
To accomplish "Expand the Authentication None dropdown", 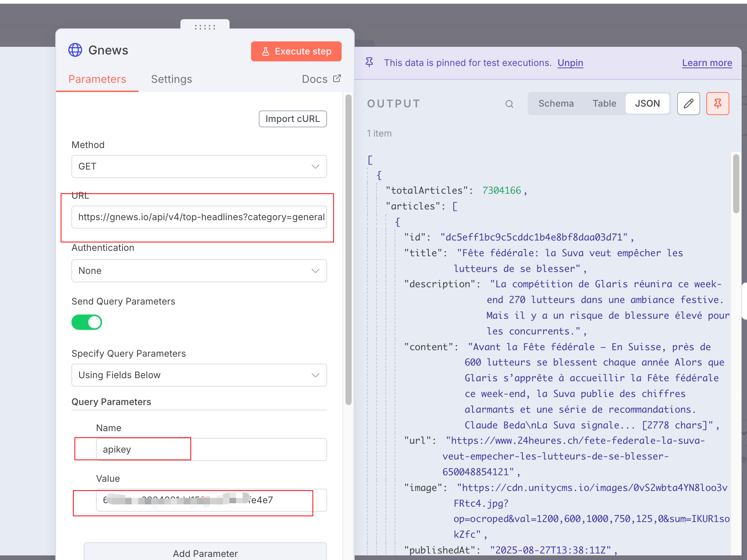I will (199, 271).
